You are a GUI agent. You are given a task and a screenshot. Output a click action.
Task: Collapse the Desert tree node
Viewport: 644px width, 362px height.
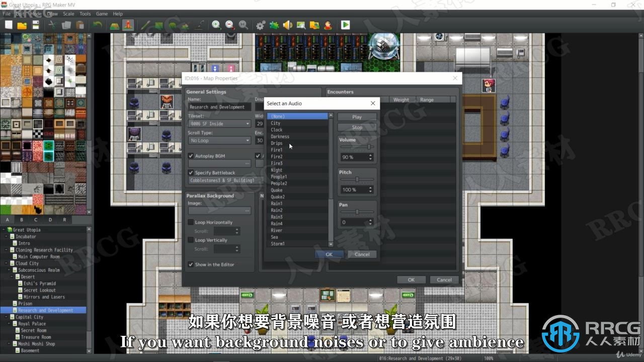point(13,277)
